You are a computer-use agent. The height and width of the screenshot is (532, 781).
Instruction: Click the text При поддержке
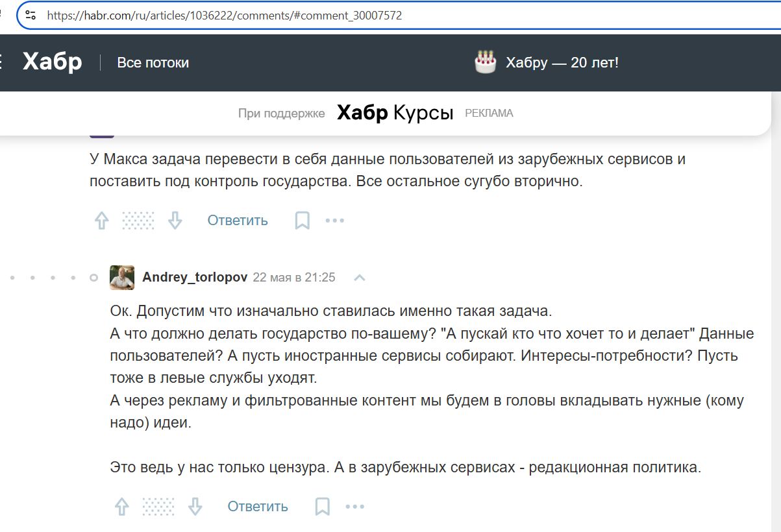tap(281, 114)
